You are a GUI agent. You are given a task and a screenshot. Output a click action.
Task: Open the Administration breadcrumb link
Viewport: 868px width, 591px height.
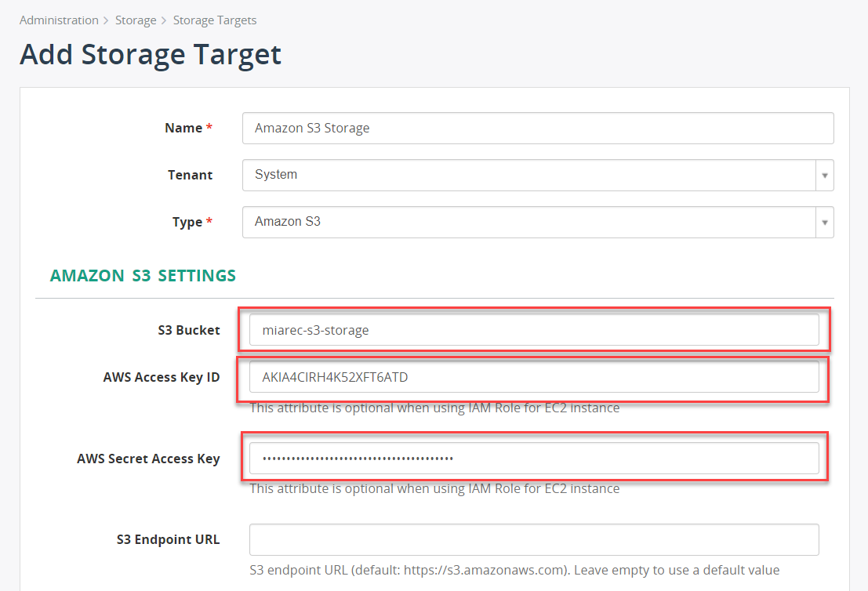(x=59, y=20)
